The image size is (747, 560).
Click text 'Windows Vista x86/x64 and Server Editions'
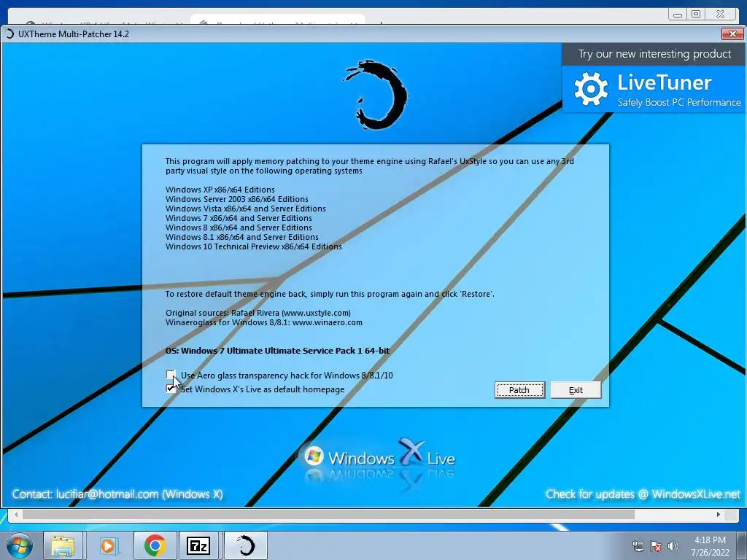pos(245,209)
